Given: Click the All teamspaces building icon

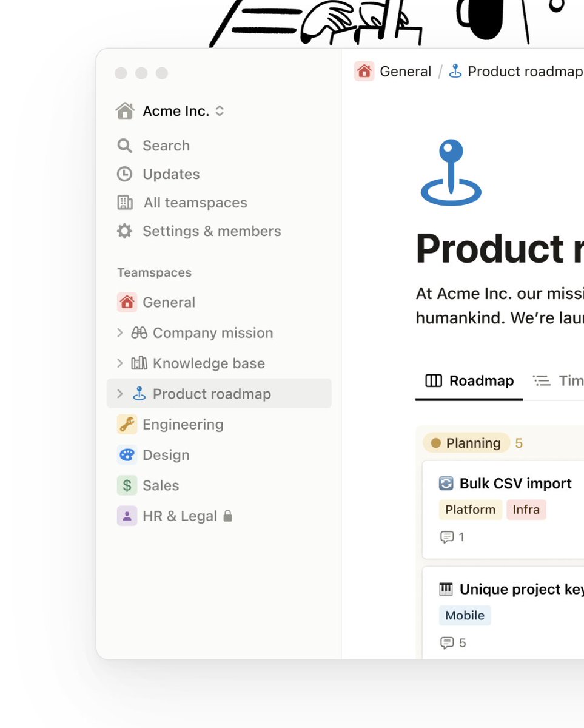Looking at the screenshot, I should point(125,203).
